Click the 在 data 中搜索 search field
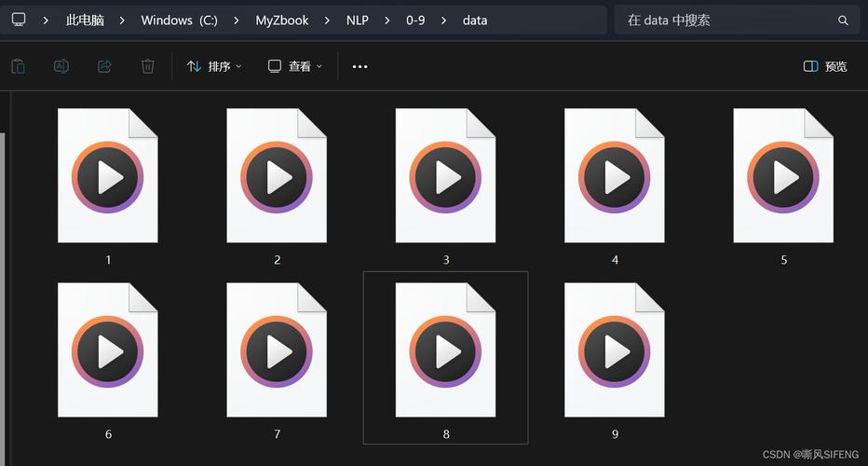 point(737,21)
